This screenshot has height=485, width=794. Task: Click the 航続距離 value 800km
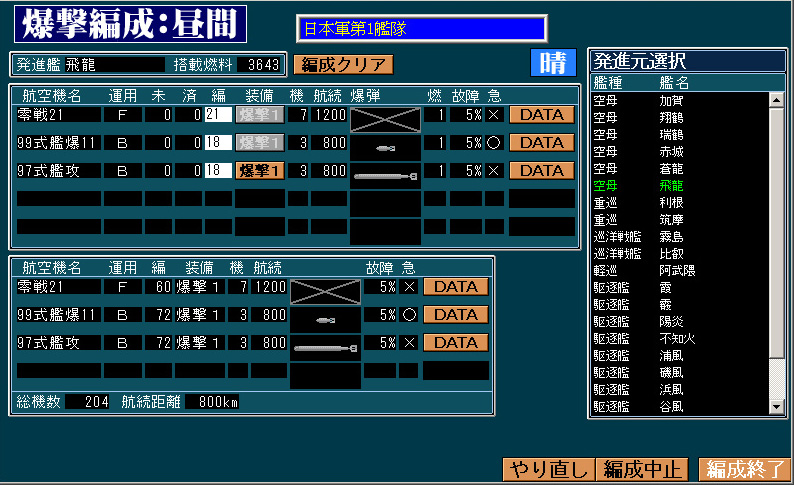[x=213, y=402]
